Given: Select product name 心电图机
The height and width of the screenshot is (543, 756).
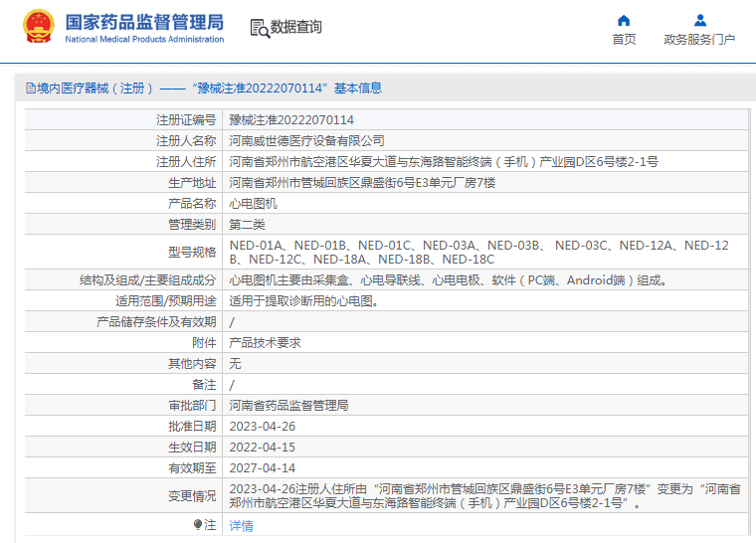Looking at the screenshot, I should click(x=253, y=204).
